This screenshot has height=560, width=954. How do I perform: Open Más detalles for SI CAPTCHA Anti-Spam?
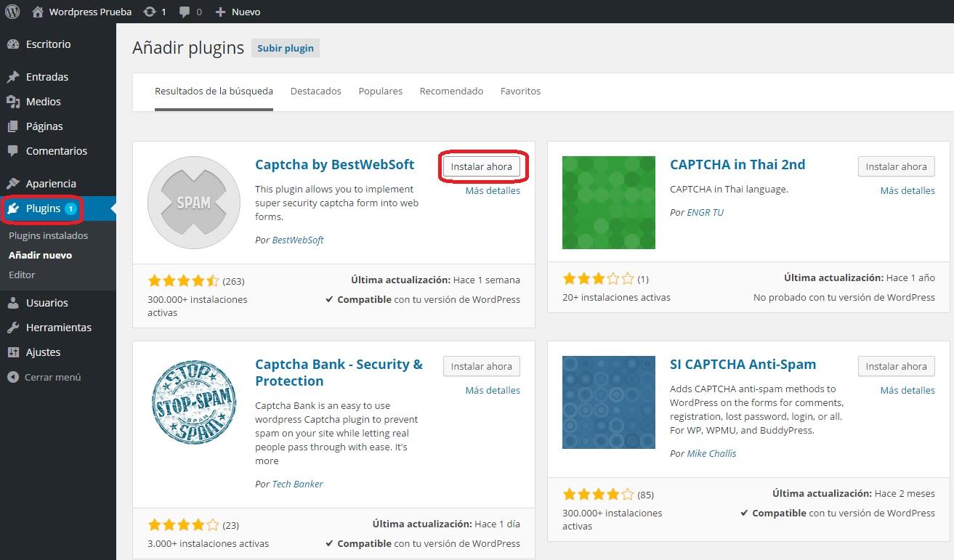point(907,391)
